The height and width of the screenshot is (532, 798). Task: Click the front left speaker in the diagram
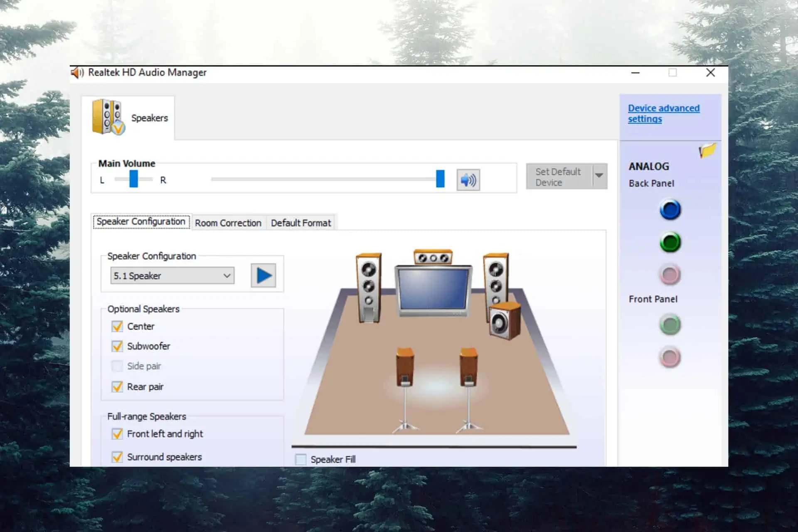click(x=366, y=286)
